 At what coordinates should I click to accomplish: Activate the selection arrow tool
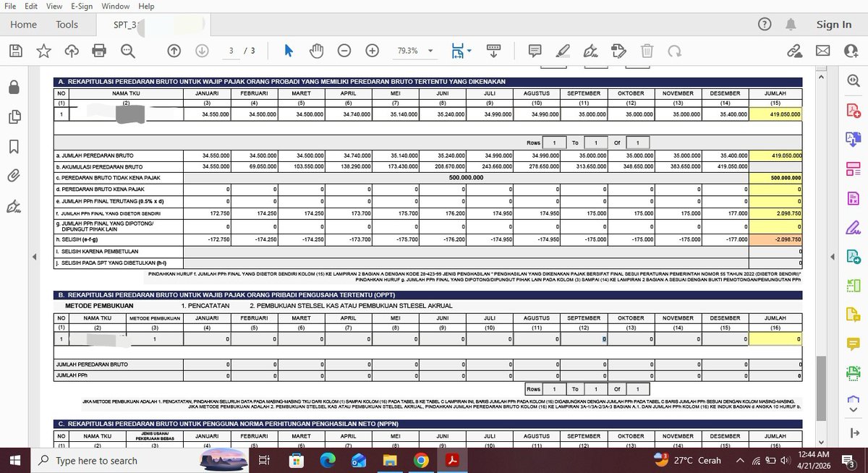coord(289,51)
